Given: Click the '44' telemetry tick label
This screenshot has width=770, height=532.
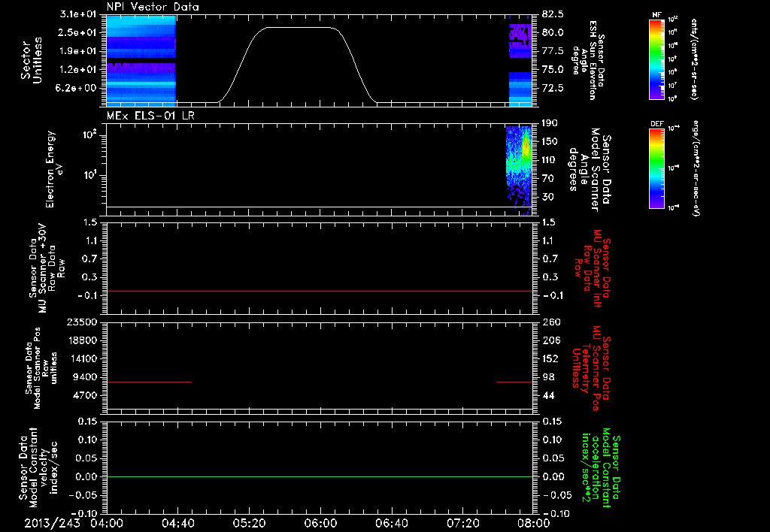Looking at the screenshot, I should (x=547, y=395).
